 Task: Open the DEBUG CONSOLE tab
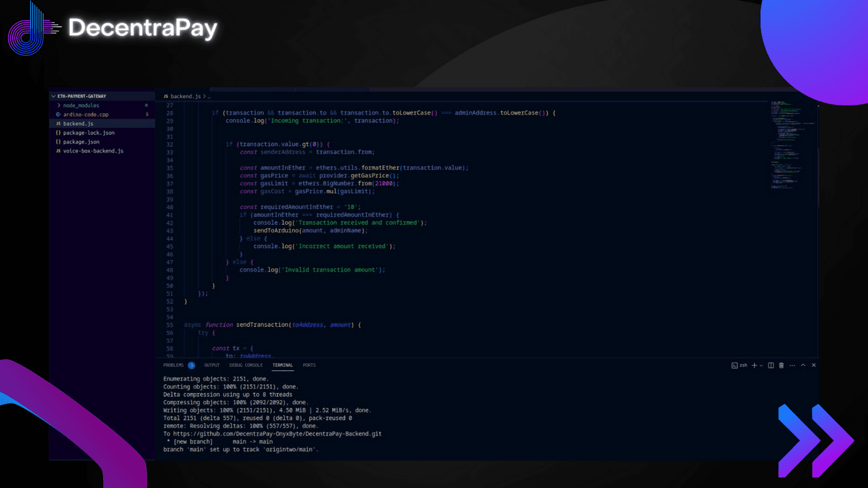pyautogui.click(x=246, y=365)
